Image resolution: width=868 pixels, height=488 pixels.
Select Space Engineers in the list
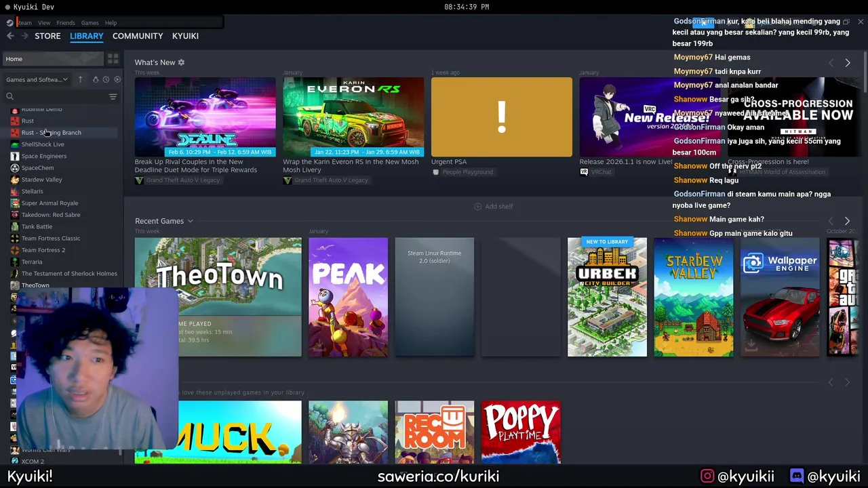point(43,156)
